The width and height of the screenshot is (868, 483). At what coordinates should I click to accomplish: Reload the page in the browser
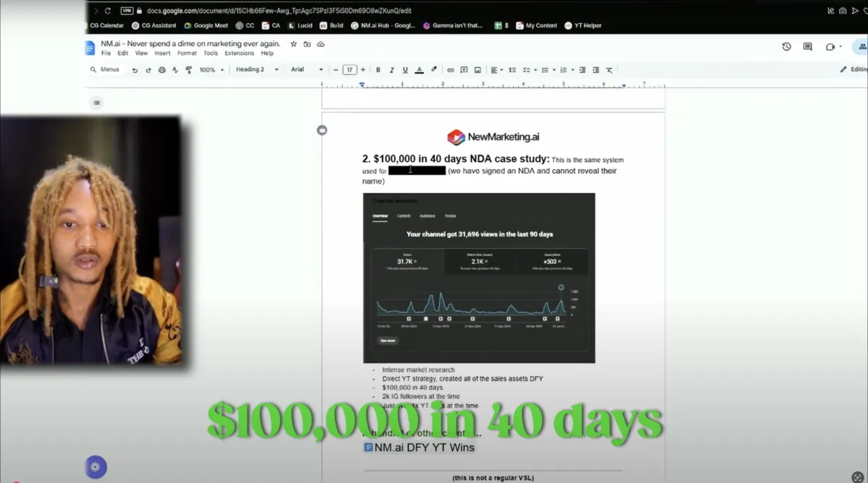108,11
